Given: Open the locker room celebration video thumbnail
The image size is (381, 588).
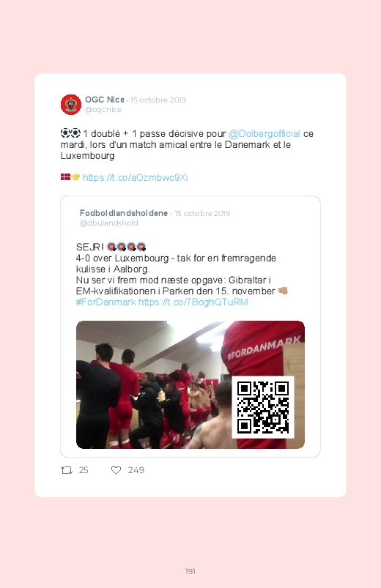Looking at the screenshot, I should tap(190, 384).
